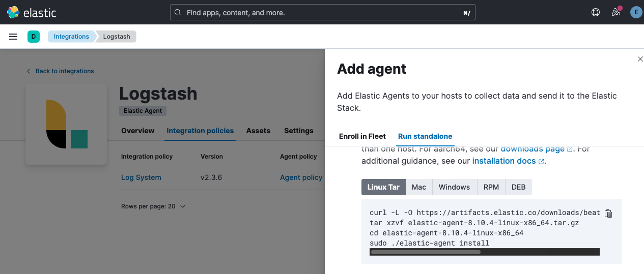Copy the install commands to clipboard
644x274 pixels.
click(608, 214)
